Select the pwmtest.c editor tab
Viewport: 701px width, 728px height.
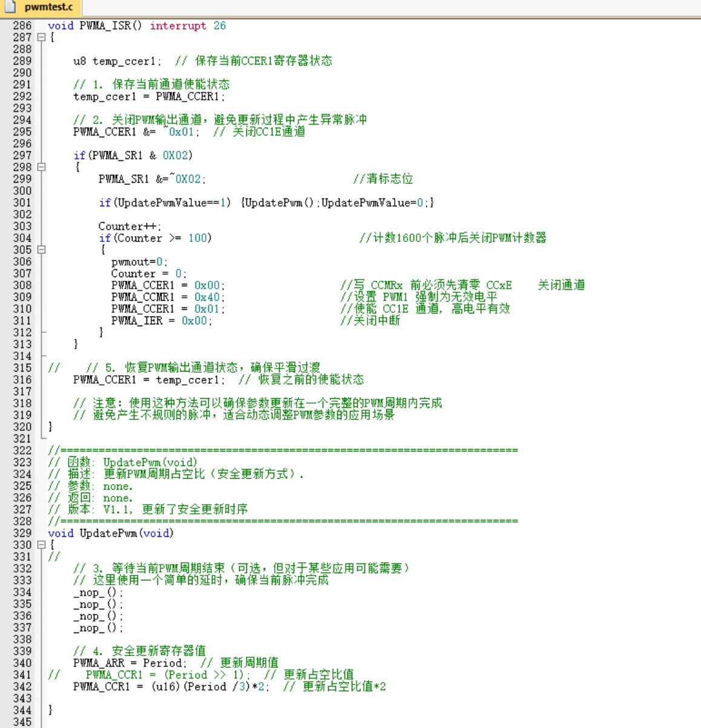[x=48, y=7]
